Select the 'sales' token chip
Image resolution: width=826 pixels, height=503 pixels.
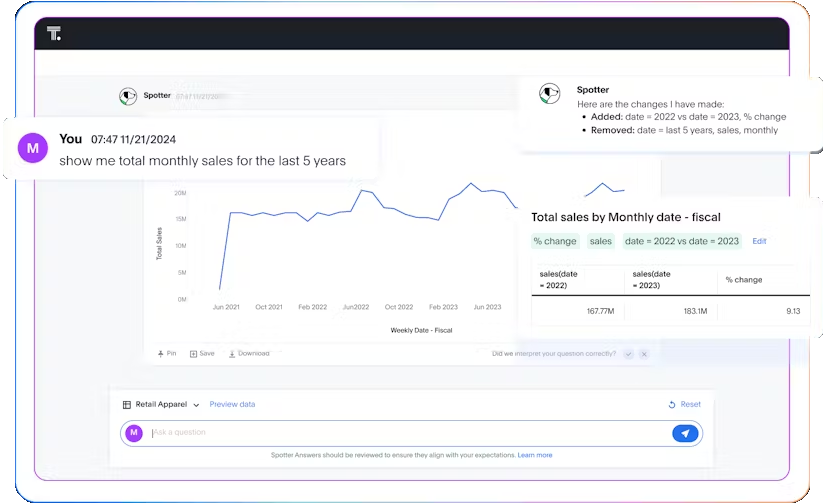click(x=600, y=241)
